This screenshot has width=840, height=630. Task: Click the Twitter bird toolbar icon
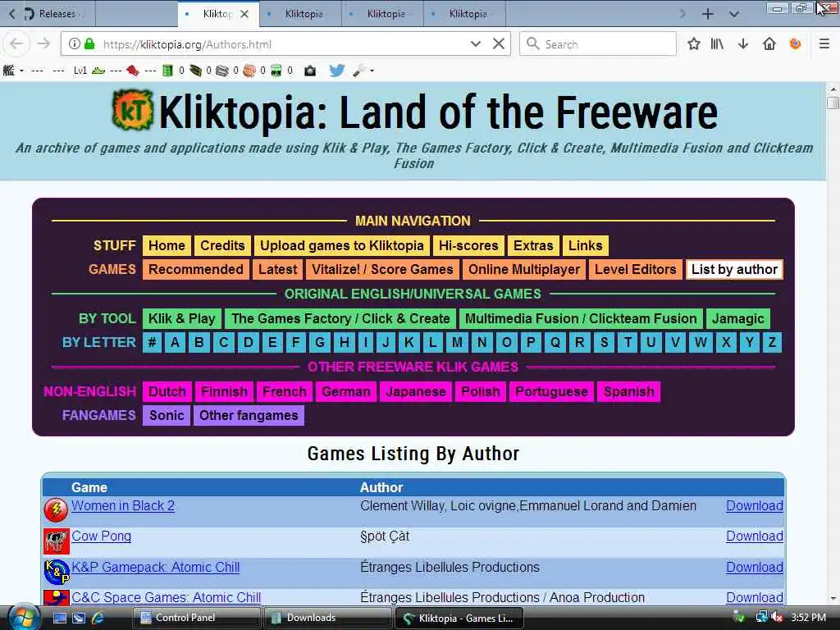[337, 71]
